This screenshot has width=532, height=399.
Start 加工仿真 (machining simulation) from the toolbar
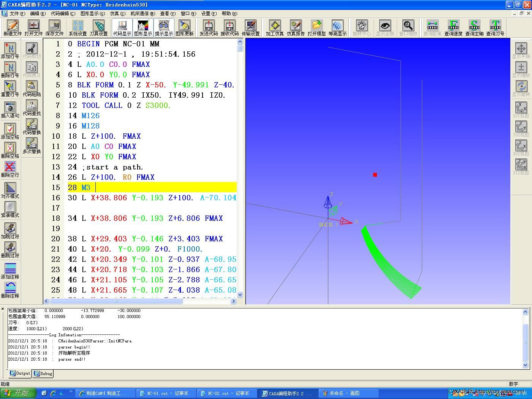pyautogui.click(x=275, y=28)
